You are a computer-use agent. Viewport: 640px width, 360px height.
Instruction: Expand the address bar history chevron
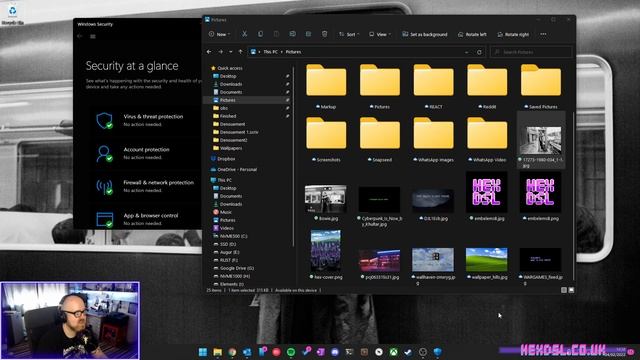(467, 52)
